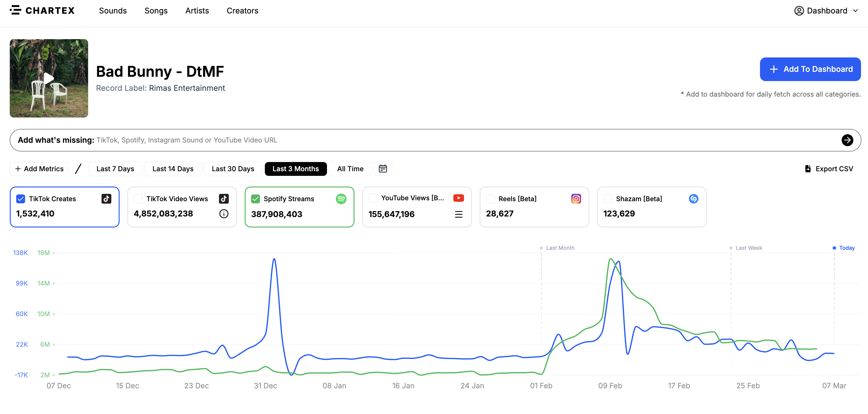The image size is (868, 414).
Task: Click the calendar date picker icon
Action: 382,168
